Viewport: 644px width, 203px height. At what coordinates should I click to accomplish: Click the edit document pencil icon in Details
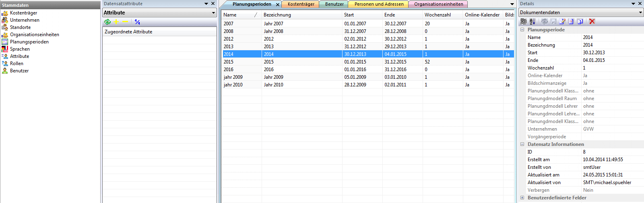click(x=562, y=21)
